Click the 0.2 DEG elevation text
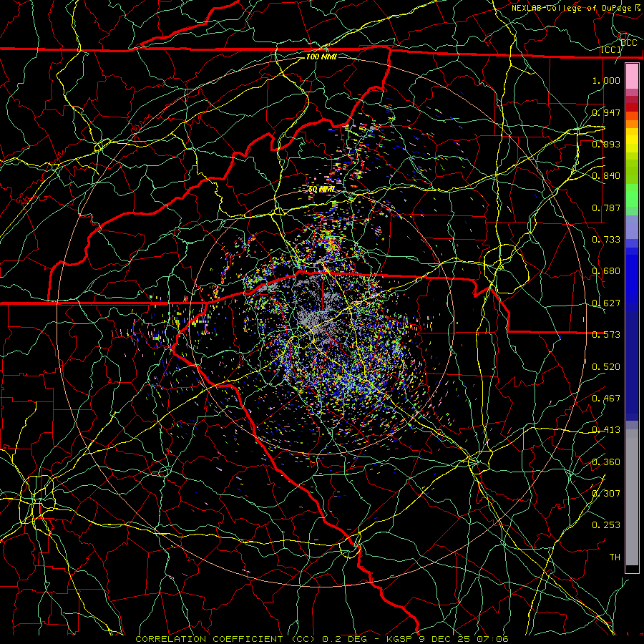The height and width of the screenshot is (644, 644). click(345, 639)
